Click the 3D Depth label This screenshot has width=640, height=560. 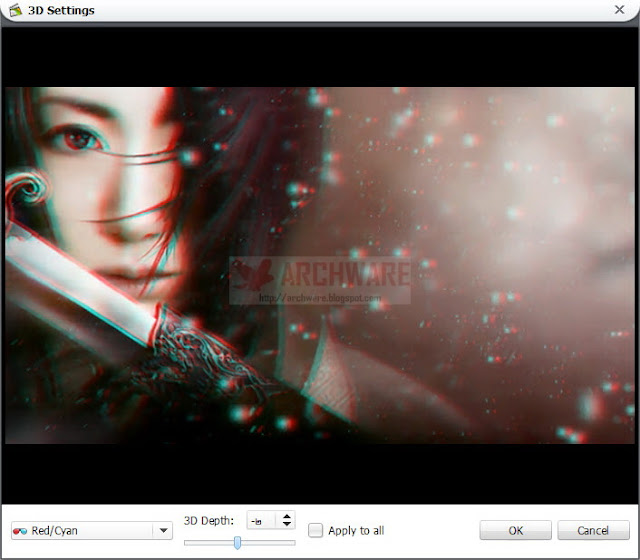[209, 520]
